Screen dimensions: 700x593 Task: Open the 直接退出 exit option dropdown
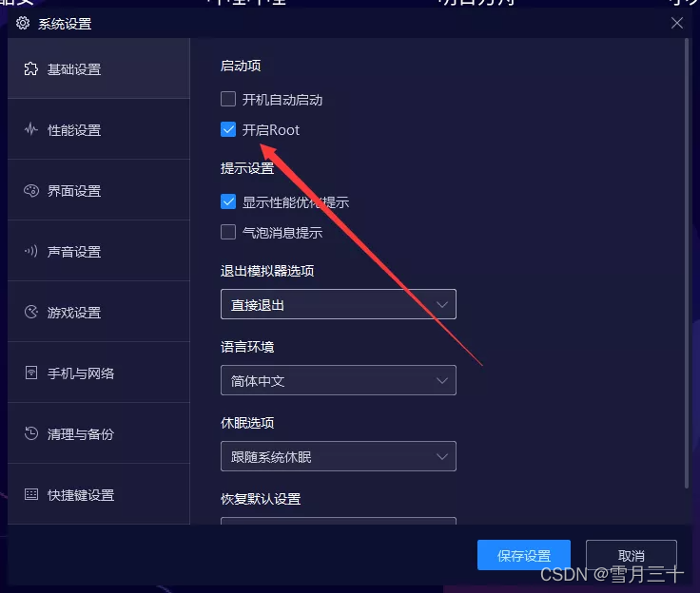[339, 304]
